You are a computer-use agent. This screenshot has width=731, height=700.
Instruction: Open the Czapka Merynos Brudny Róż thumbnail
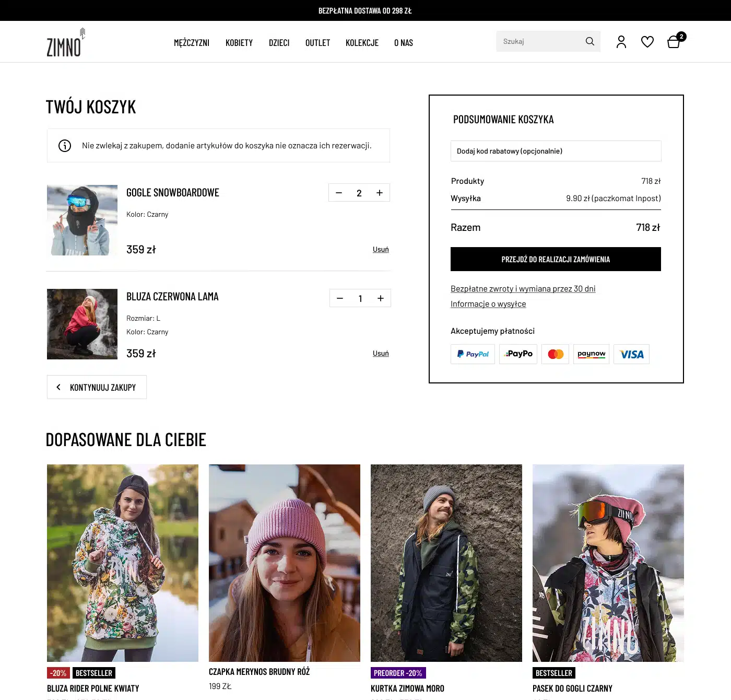[x=285, y=563]
